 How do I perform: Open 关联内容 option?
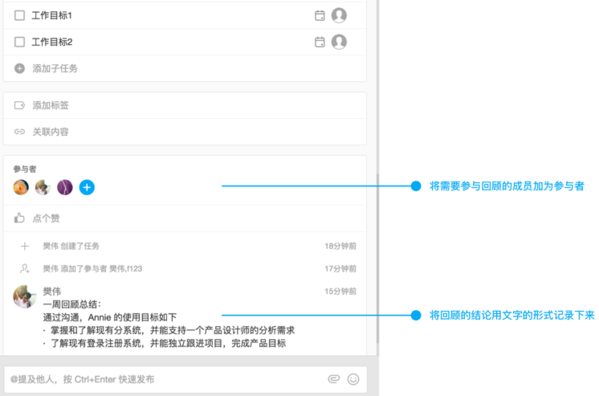point(50,132)
